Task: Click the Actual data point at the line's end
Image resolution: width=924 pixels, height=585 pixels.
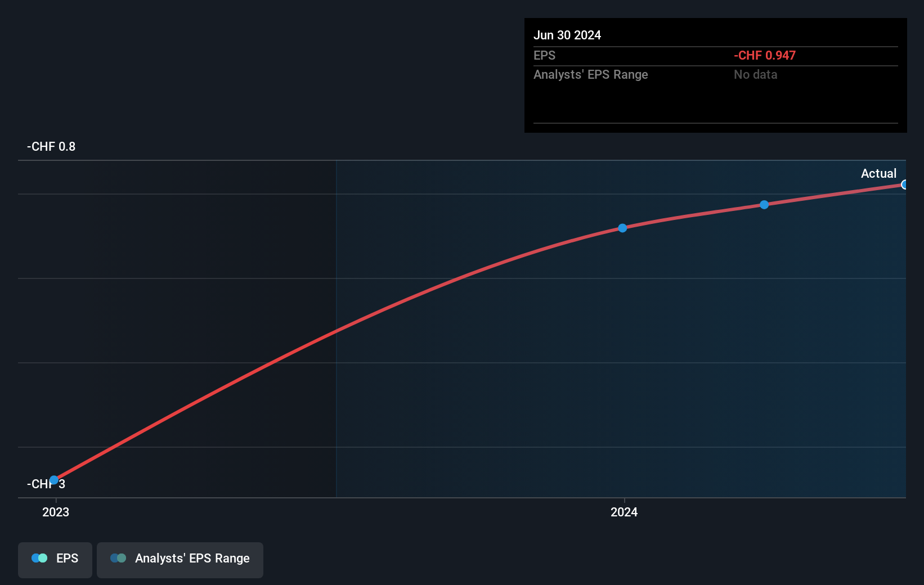Action: (904, 184)
